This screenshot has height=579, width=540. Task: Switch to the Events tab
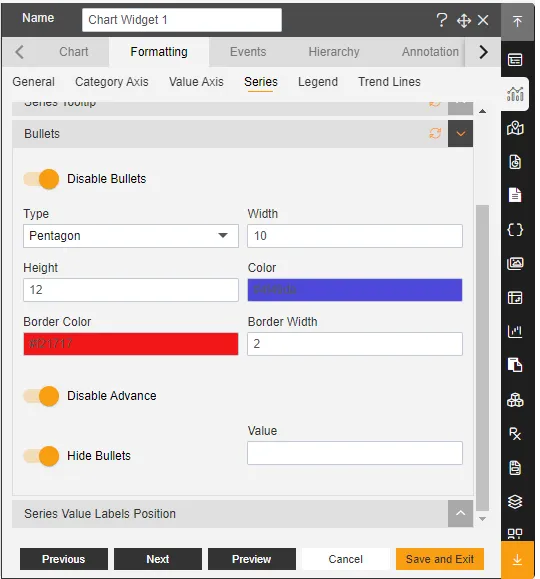tap(248, 52)
